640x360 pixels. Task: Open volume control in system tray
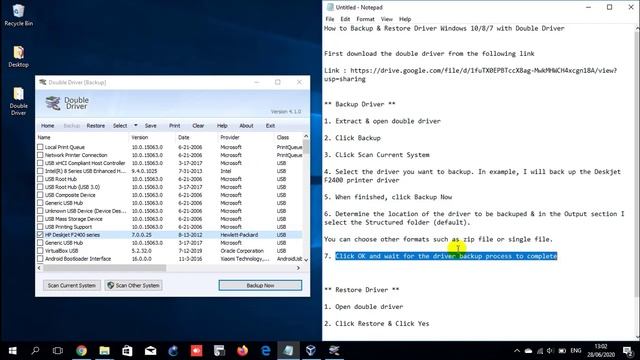click(550, 351)
